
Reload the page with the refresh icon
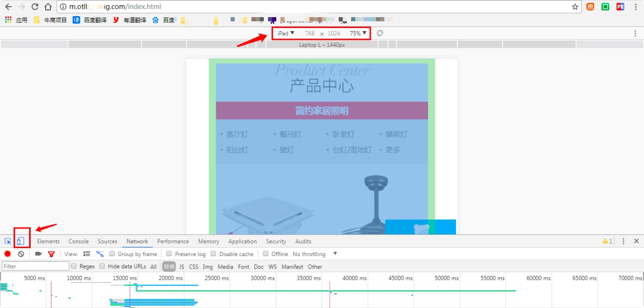35,7
